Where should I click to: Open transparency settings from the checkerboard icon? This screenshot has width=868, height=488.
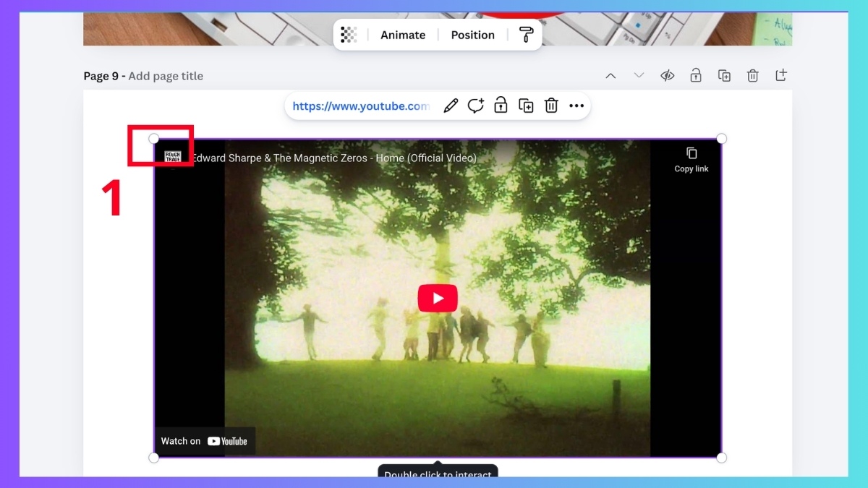tap(349, 34)
